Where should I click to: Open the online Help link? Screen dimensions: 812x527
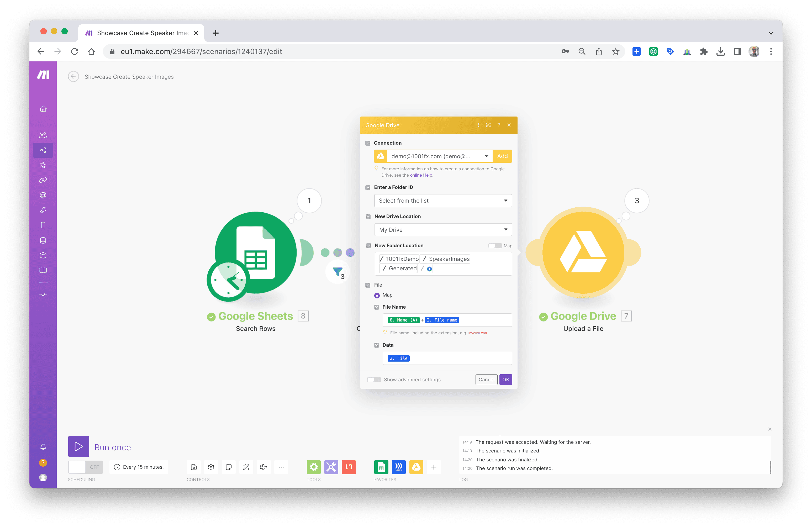coord(421,175)
